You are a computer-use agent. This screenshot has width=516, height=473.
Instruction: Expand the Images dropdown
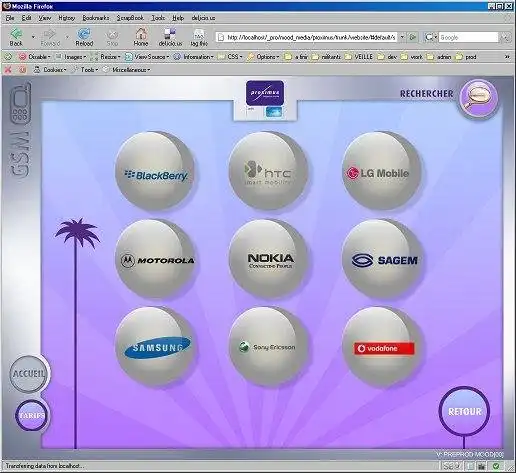[70, 57]
